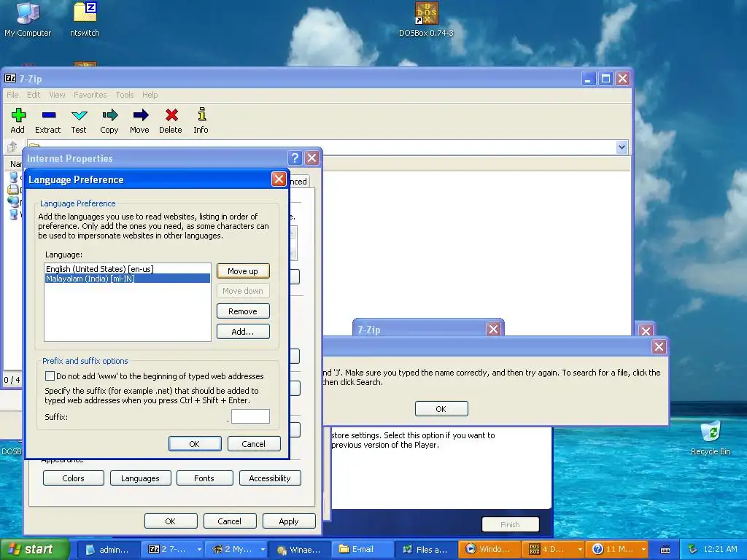The width and height of the screenshot is (747, 560).
Task: Click the Extract icon in 7-Zip toolbar
Action: (x=48, y=121)
